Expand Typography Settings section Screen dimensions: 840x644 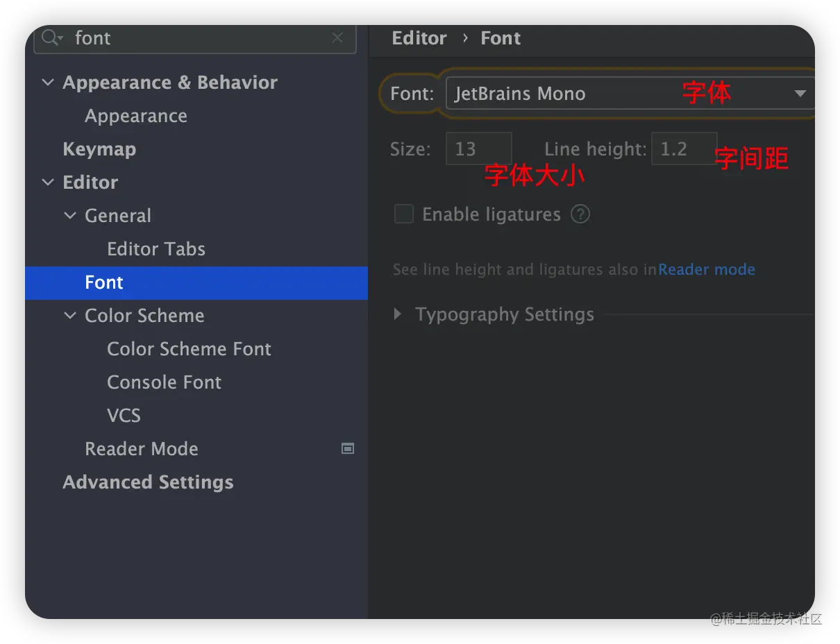(x=398, y=314)
